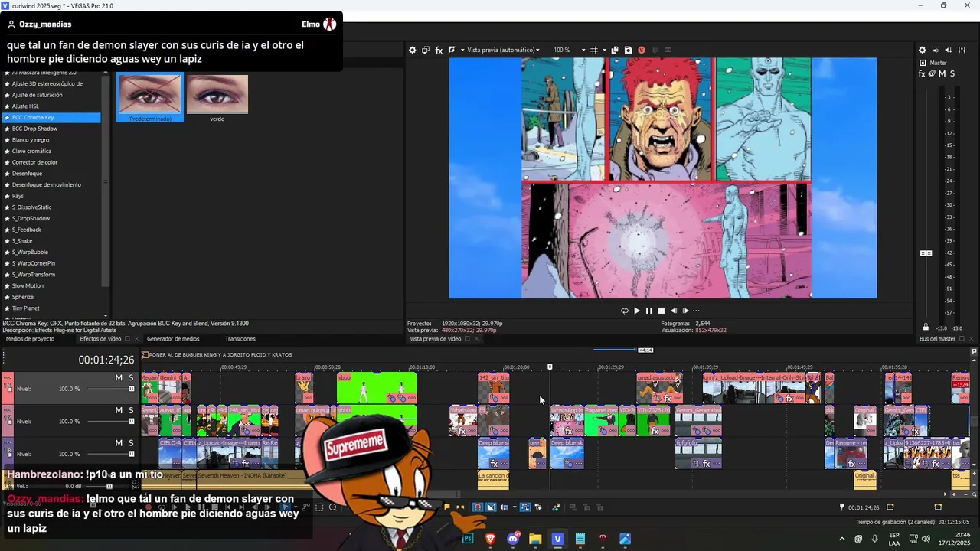Click the timeline timecode 00:01:24;26 display
The image size is (980, 551).
click(x=106, y=360)
